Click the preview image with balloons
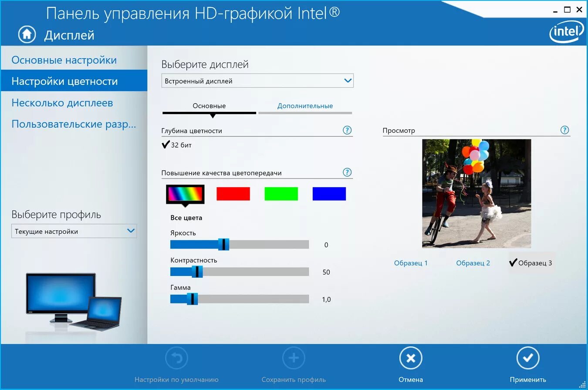 (476, 193)
